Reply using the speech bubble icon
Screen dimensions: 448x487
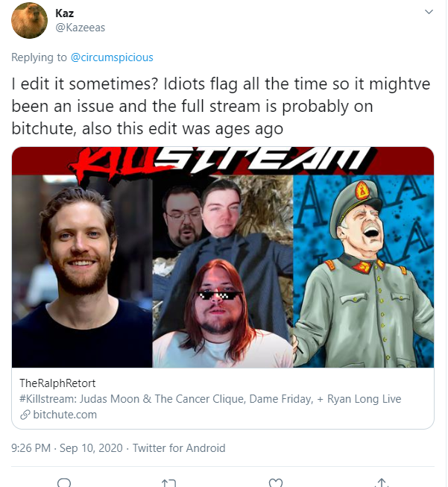(64, 483)
